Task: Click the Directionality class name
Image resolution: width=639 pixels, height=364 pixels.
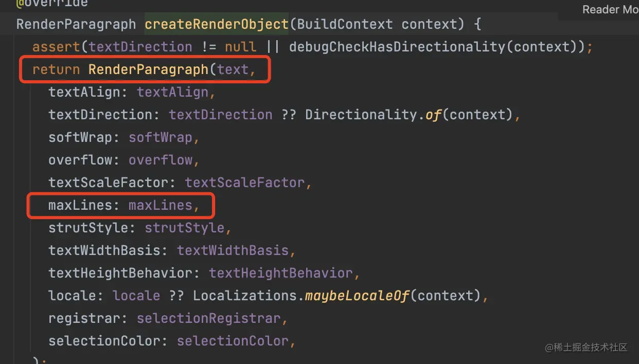Action: tap(361, 115)
